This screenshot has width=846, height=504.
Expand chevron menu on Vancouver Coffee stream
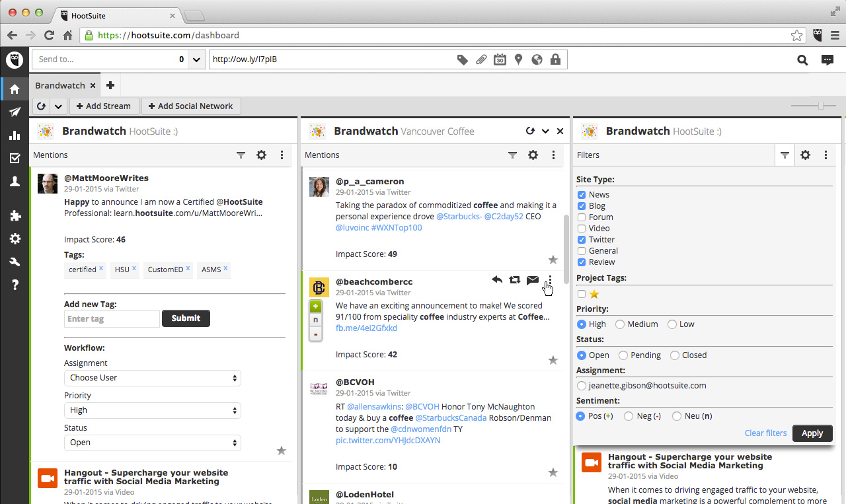coord(545,131)
